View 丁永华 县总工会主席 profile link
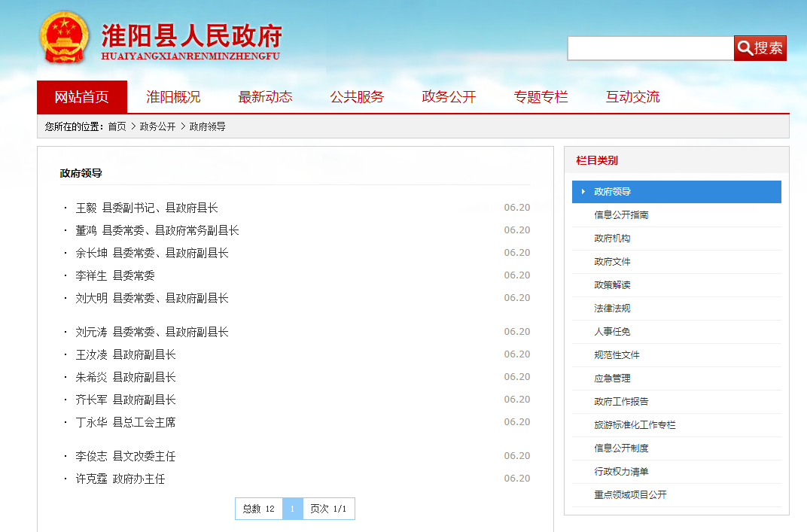The image size is (807, 532). 126,422
